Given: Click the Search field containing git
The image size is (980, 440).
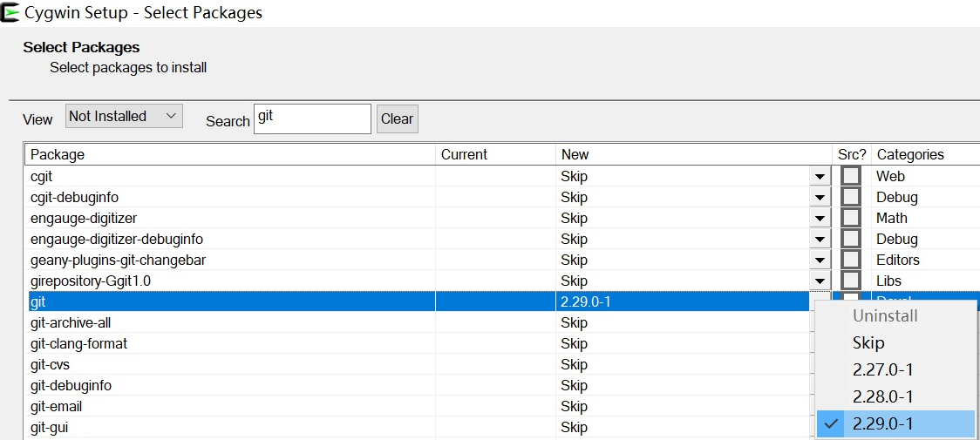Looking at the screenshot, I should [x=312, y=118].
